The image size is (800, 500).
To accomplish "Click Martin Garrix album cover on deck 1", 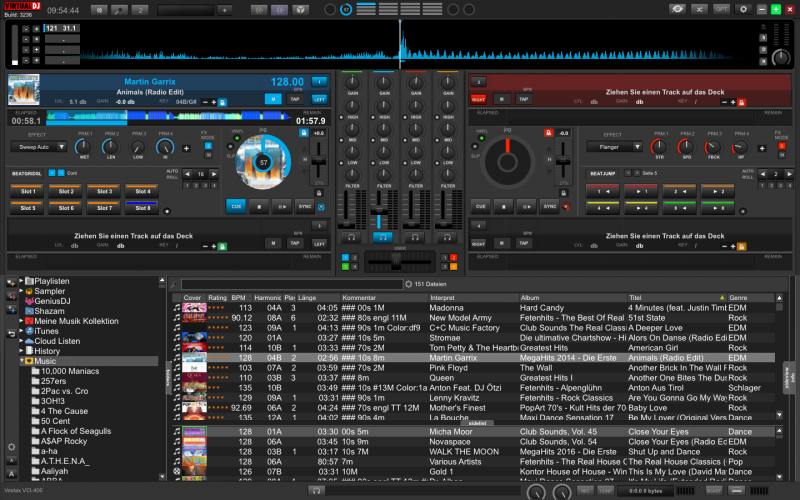I will point(24,90).
